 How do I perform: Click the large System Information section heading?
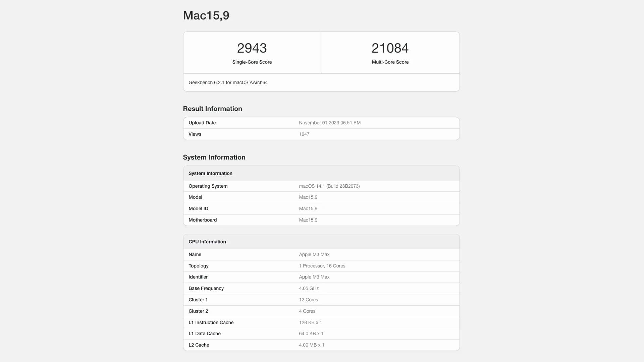click(214, 157)
